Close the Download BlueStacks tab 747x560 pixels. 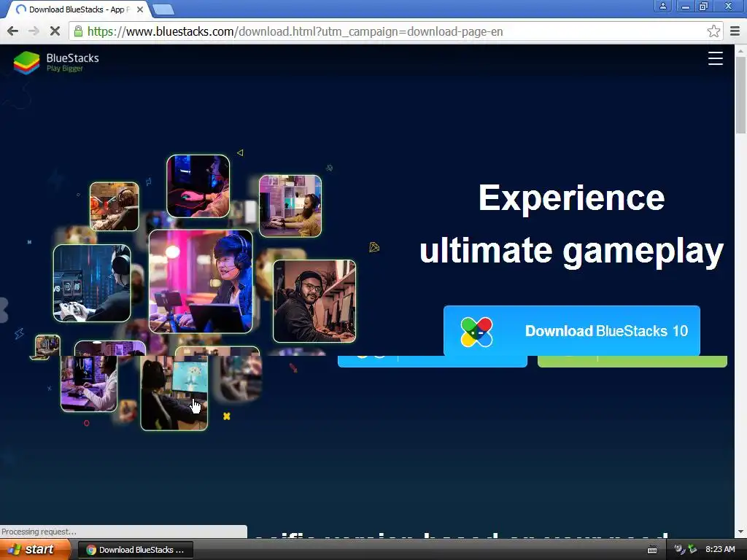[x=140, y=9]
